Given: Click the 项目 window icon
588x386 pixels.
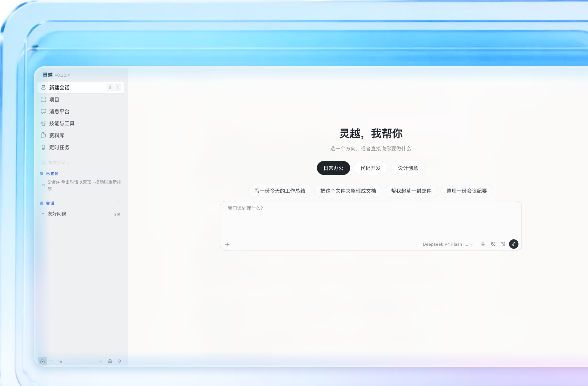Looking at the screenshot, I should point(43,99).
